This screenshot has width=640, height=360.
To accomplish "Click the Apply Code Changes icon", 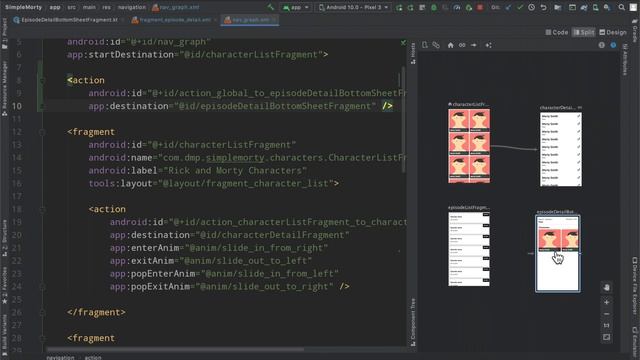I will pos(422,7).
